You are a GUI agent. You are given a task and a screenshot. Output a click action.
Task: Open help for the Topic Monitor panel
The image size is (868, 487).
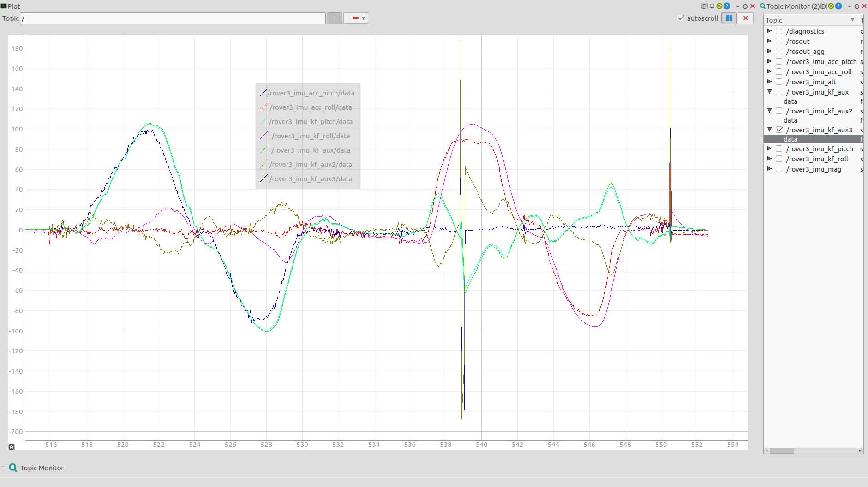pyautogui.click(x=838, y=6)
